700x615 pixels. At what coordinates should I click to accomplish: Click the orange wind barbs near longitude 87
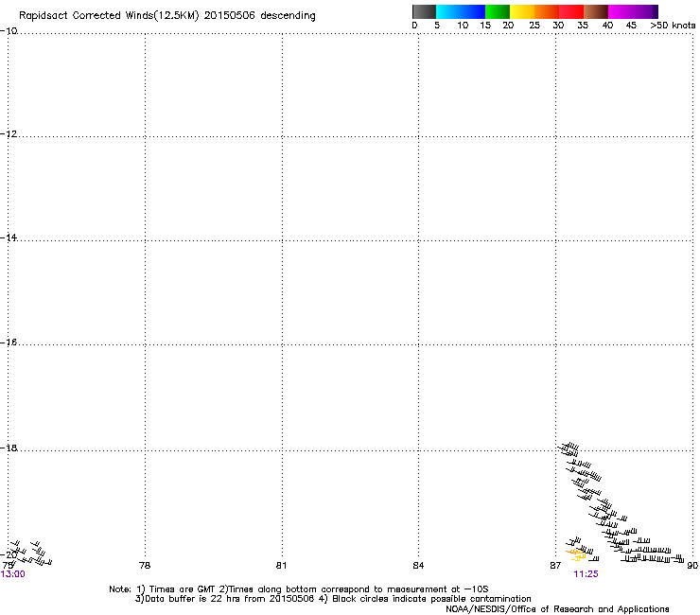[576, 555]
